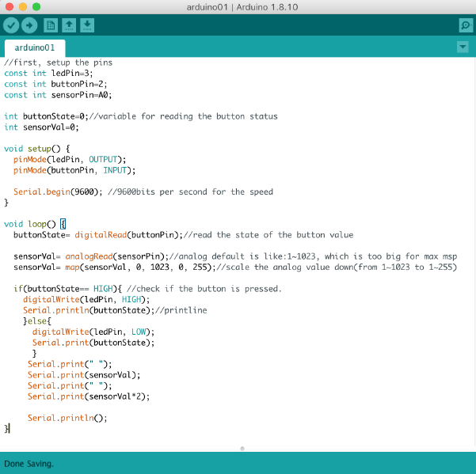Place cursor on 'buttonPin=2;' declaration
This screenshot has width=476, height=474.
tap(79, 84)
